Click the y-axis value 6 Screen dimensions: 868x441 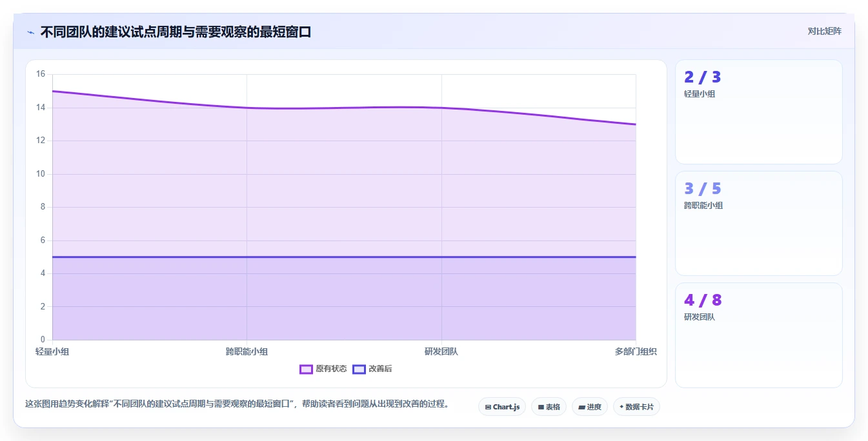click(x=43, y=240)
